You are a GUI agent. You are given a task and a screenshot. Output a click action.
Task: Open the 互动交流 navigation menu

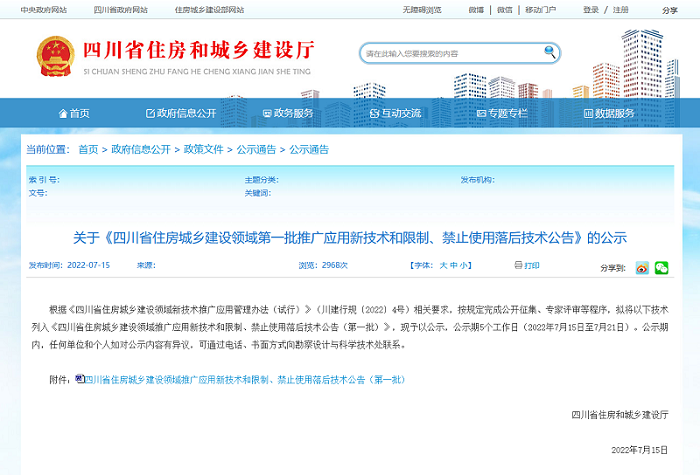(x=394, y=113)
